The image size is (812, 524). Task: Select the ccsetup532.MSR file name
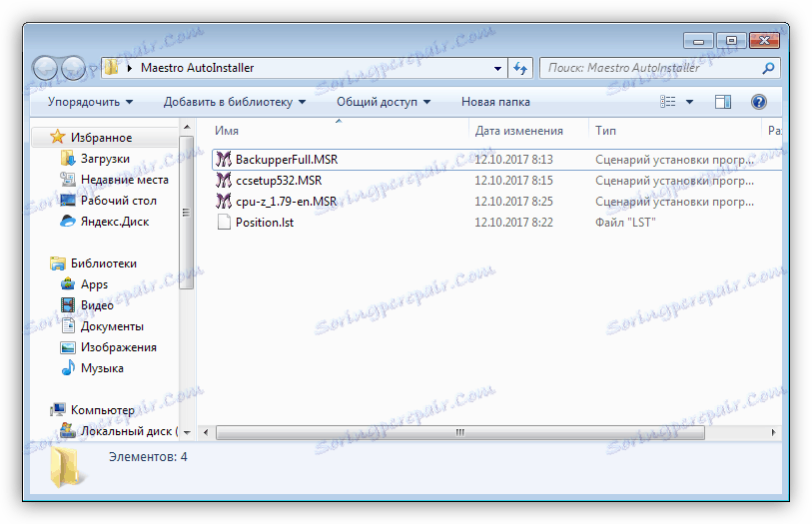(279, 181)
